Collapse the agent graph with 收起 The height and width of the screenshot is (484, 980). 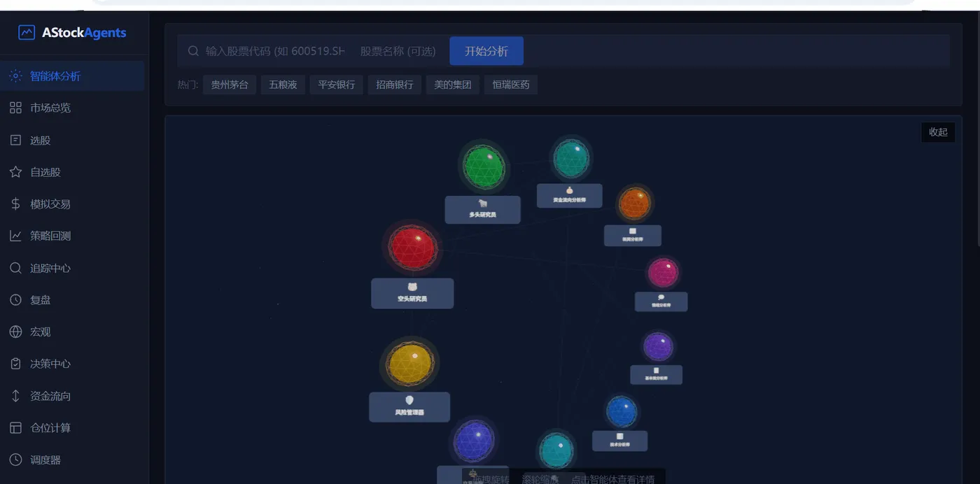(938, 132)
